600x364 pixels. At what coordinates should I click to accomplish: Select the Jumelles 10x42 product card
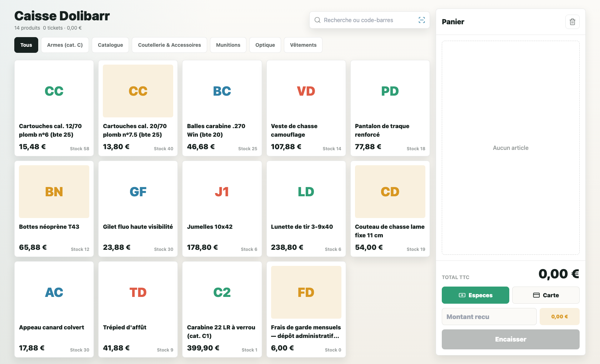point(222,209)
